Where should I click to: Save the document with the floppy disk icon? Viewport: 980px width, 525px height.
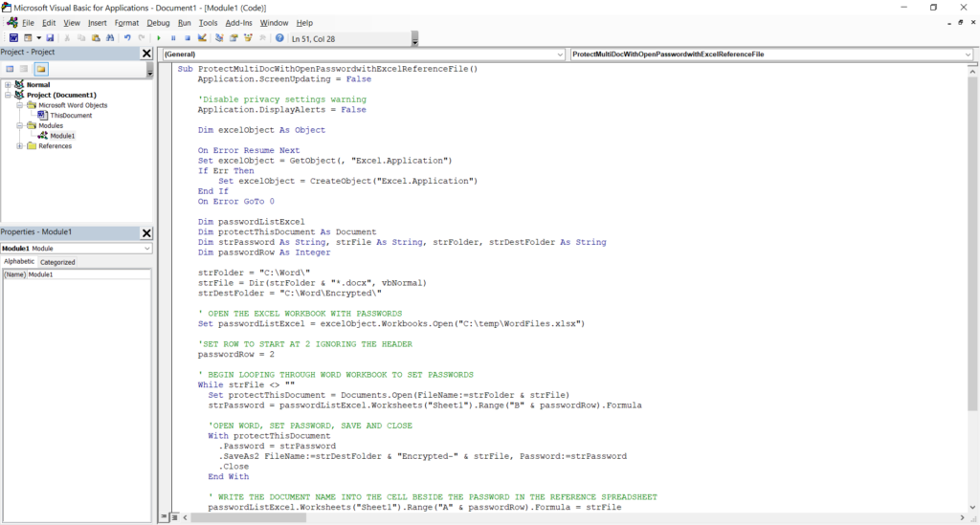(50, 38)
